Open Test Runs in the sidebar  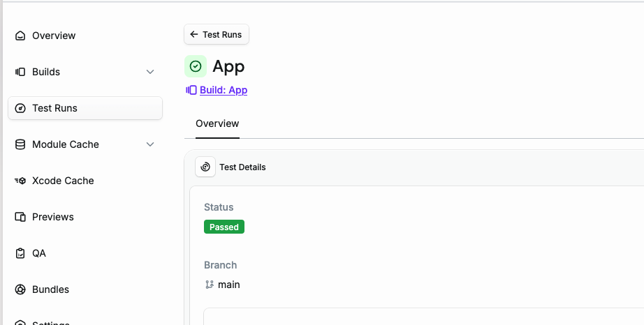click(x=54, y=108)
